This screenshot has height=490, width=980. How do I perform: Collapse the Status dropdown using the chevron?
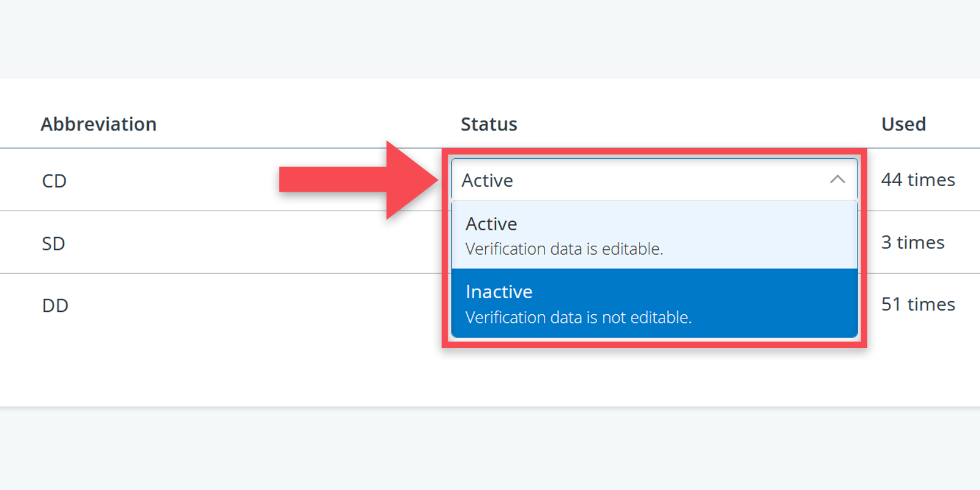coord(837,179)
